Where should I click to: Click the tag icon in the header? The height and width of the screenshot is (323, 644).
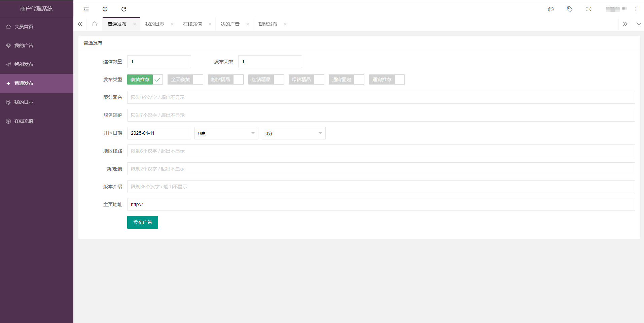pos(570,9)
